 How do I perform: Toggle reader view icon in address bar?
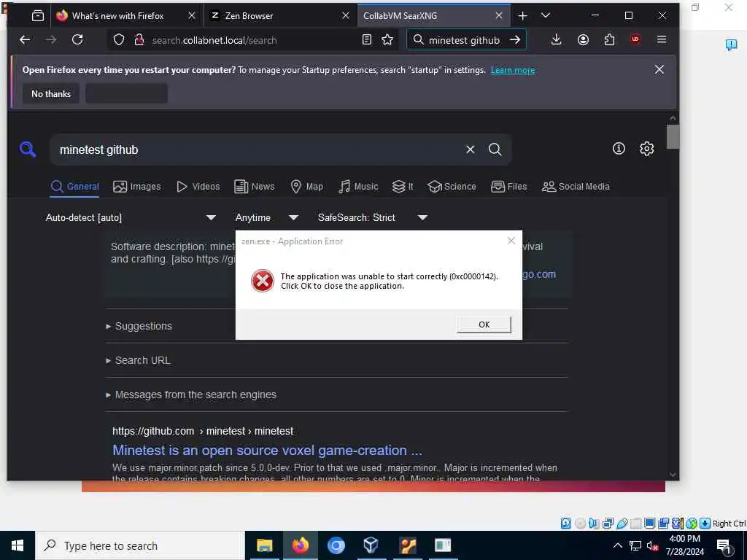[x=366, y=40]
